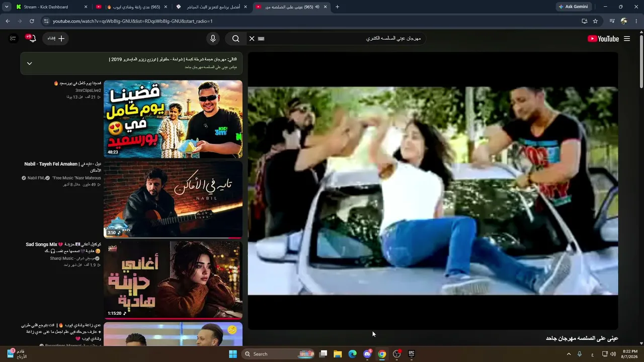Click the playlist header مهرجان هجمة شرطة كبسة
Image resolution: width=644 pixels, height=362 pixels.
[x=173, y=59]
